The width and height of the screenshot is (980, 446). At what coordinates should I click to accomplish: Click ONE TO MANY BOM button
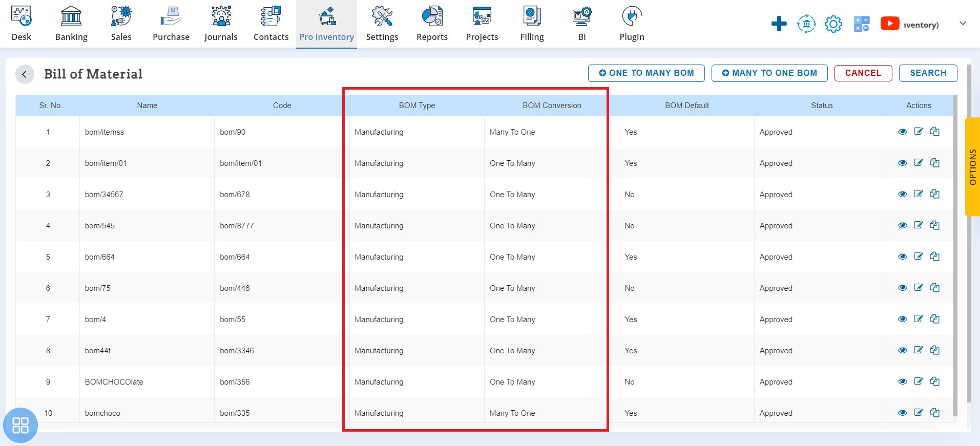(x=646, y=73)
